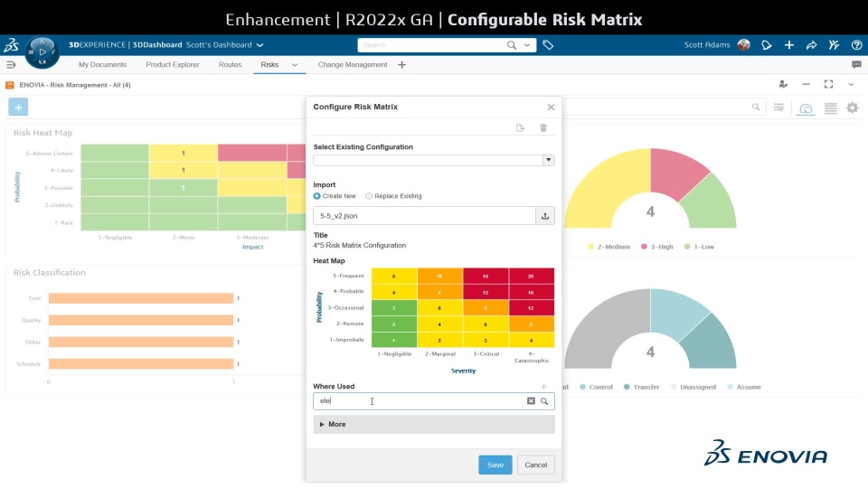The height and width of the screenshot is (488, 868).
Task: Open the collaboration tools icon
Action: [x=834, y=45]
